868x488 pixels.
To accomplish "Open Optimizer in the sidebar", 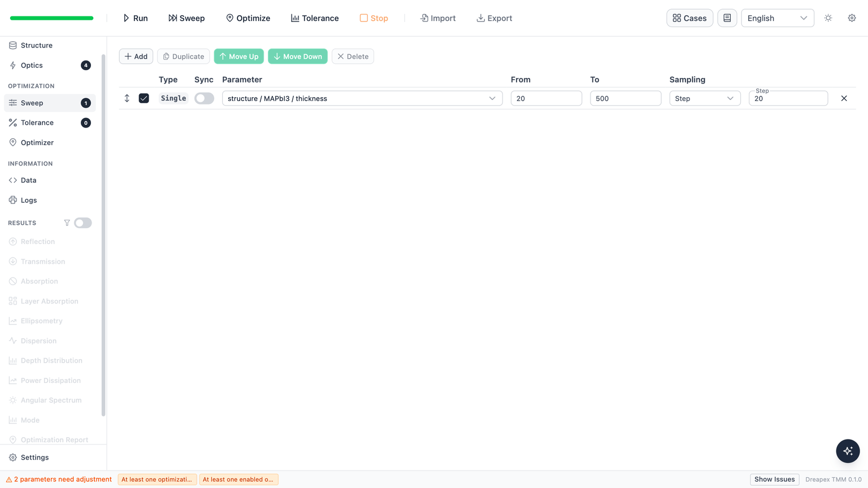I will (50, 143).
